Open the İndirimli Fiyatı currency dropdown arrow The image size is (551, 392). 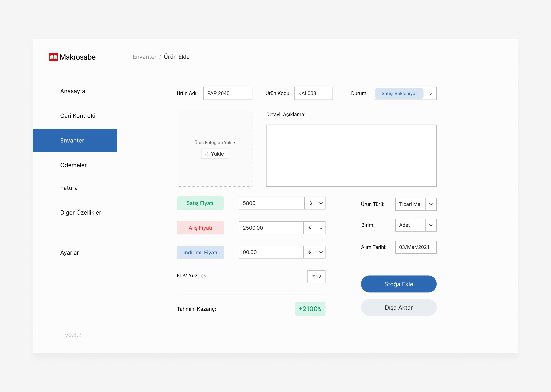pyautogui.click(x=321, y=252)
